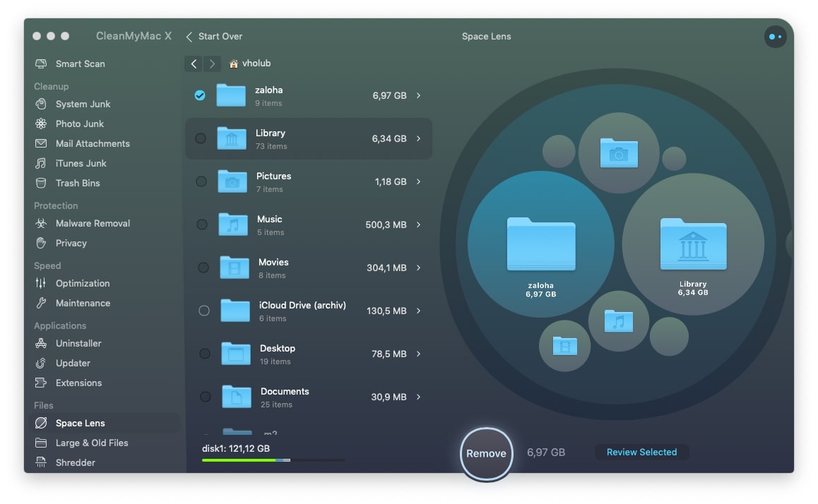Select the Mail Attachments envelope icon

(x=41, y=143)
